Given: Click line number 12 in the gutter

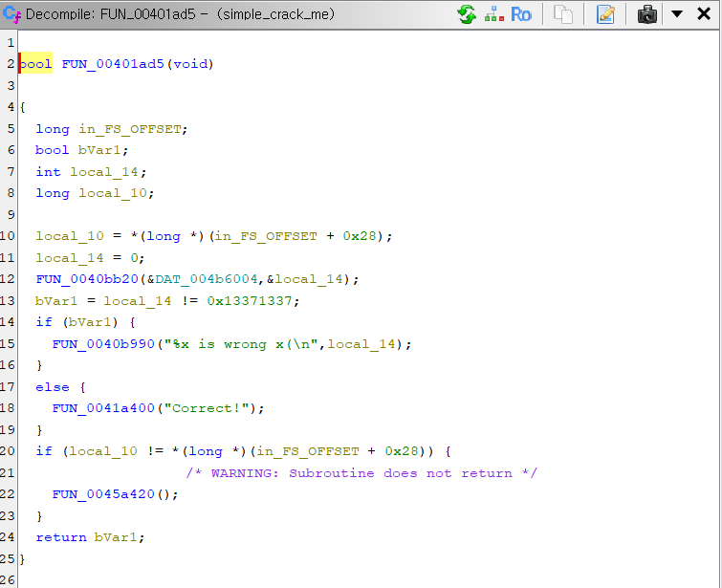Looking at the screenshot, I should point(8,279).
